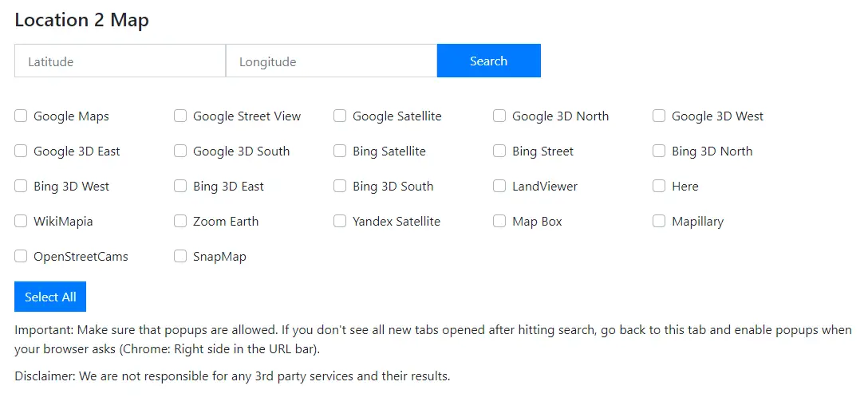
Task: Tick the Yandex Satellite checkbox
Action: click(340, 222)
